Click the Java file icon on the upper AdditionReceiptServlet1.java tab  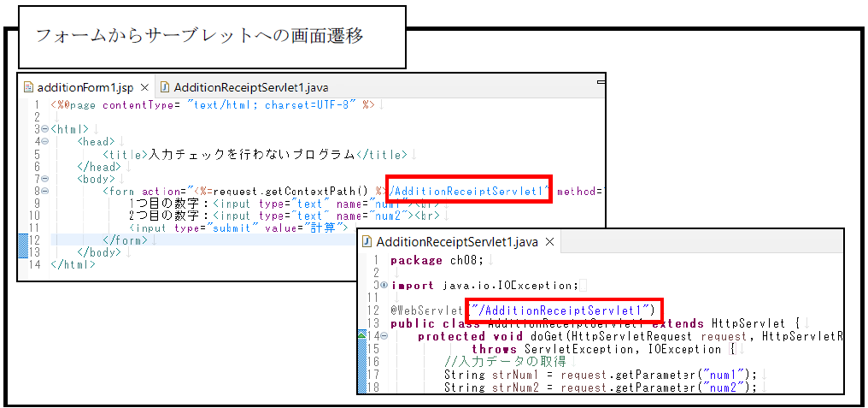[x=165, y=87]
